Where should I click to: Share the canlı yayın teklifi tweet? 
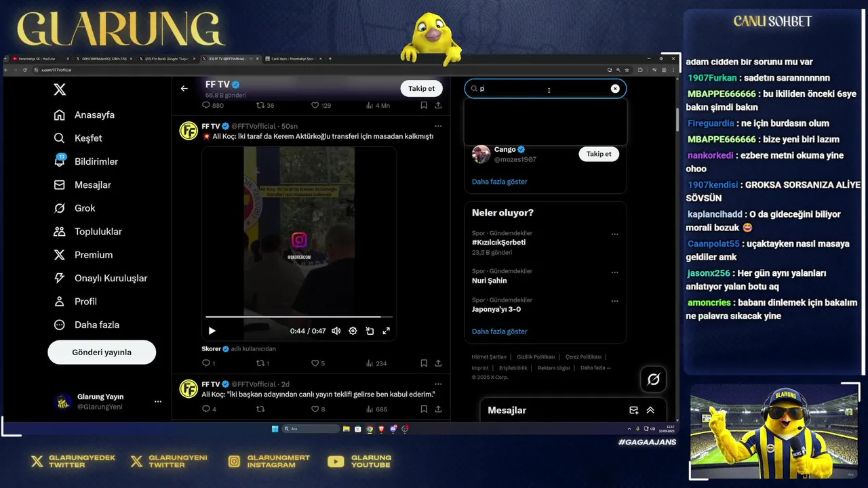[x=438, y=409]
